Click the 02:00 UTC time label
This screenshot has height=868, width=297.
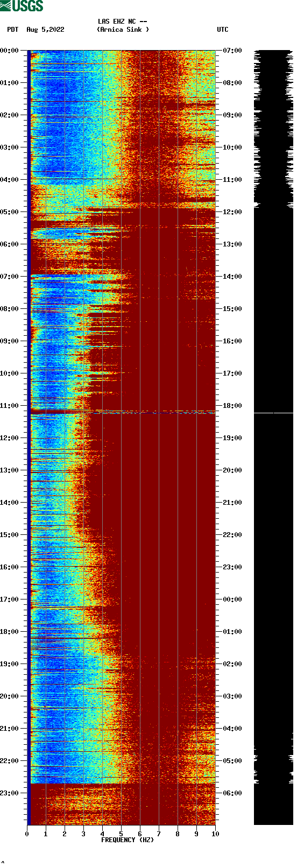pyautogui.click(x=232, y=664)
